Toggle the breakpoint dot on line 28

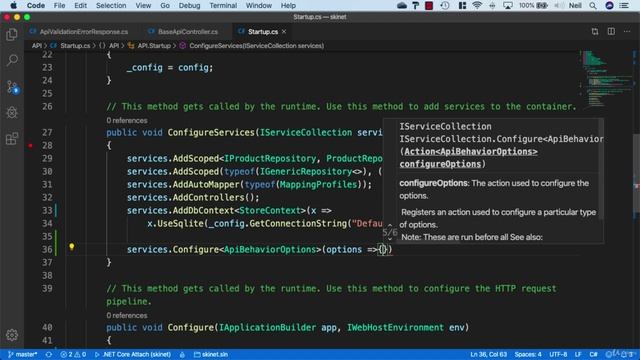click(30, 145)
